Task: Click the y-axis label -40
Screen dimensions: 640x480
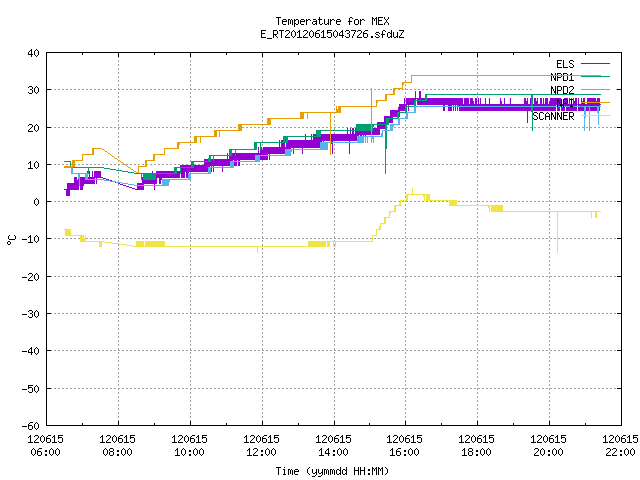Action: 31,351
